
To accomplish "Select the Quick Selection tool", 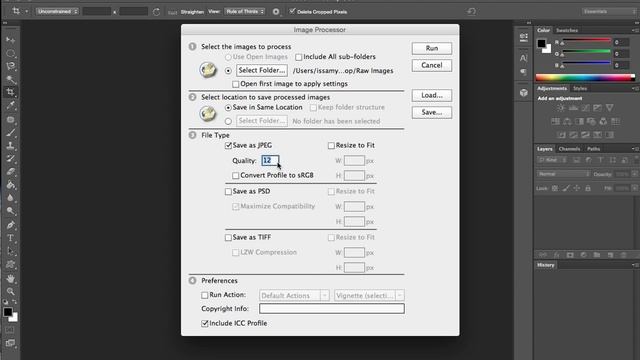I will pyautogui.click(x=11, y=79).
